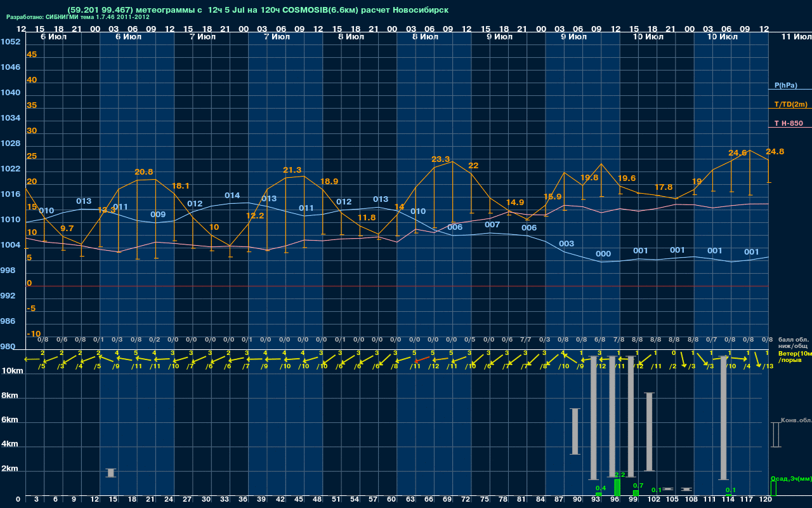Click the gray cloud bar at hour 102
Image resolution: width=812 pixels, height=508 pixels.
pos(649,432)
